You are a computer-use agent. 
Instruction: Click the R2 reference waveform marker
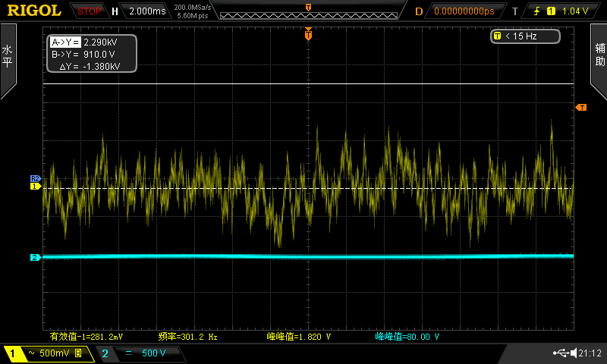point(35,178)
